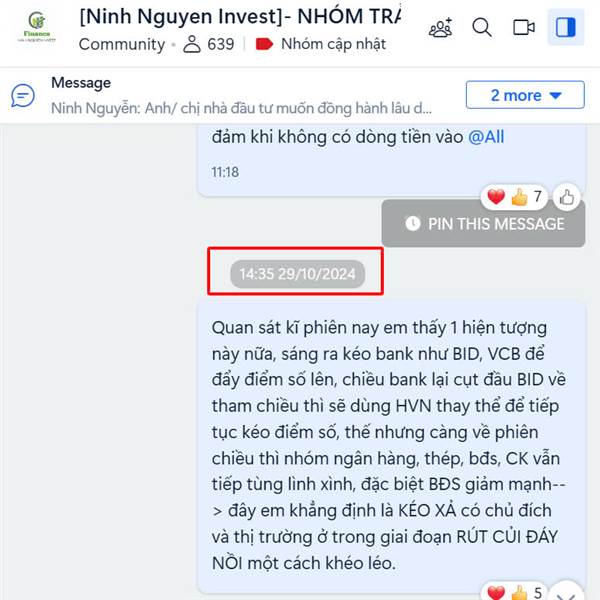Open the Ninh Nguyen Invest group avatar
This screenshot has height=600, width=600.
coord(37,27)
